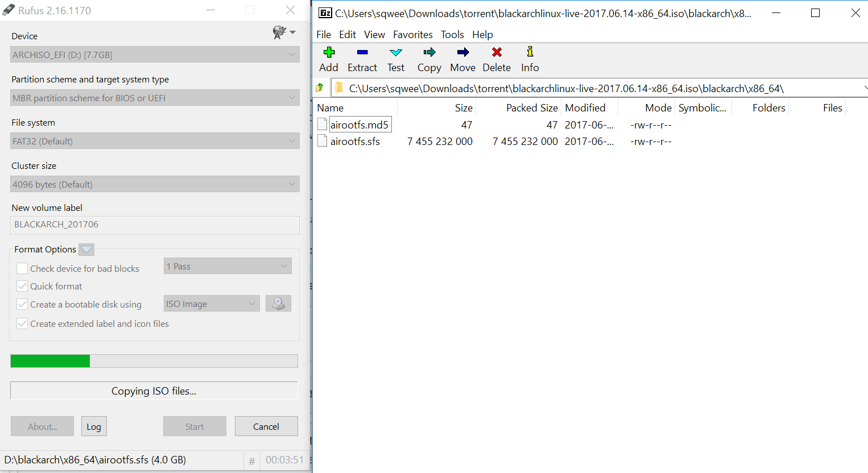Maximize the 7-Zip window

(x=815, y=13)
